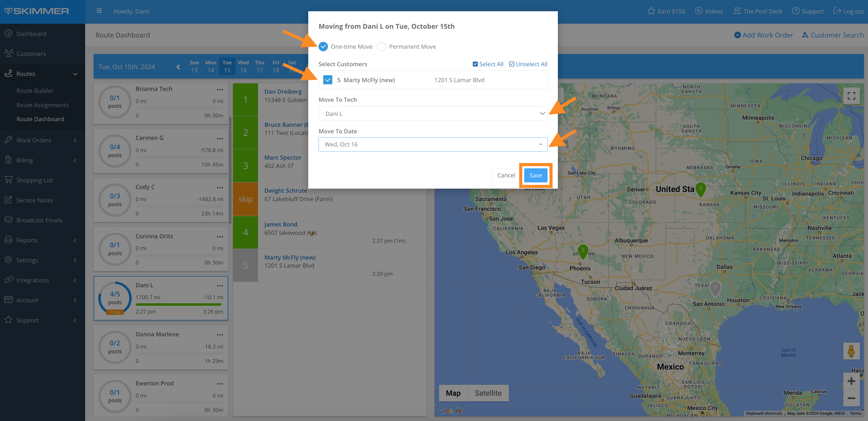Click the Earn $150 star icon
Viewport: 868px width, 421px height.
pos(651,11)
